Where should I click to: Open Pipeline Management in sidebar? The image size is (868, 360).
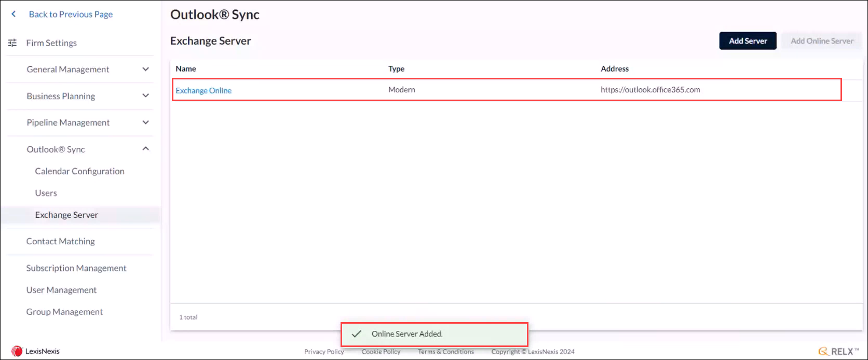click(x=68, y=122)
